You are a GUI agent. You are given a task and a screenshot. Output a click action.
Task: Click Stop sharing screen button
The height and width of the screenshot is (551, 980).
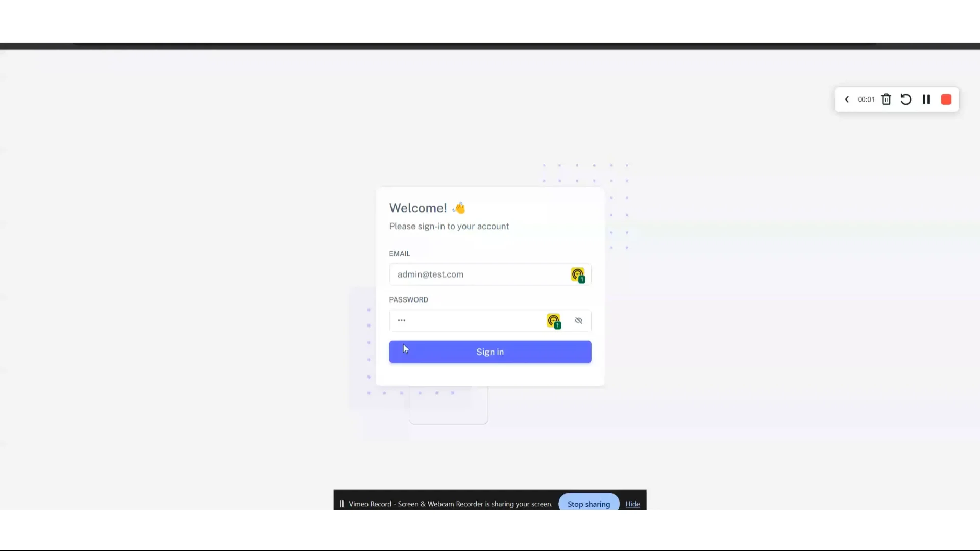[x=589, y=503]
